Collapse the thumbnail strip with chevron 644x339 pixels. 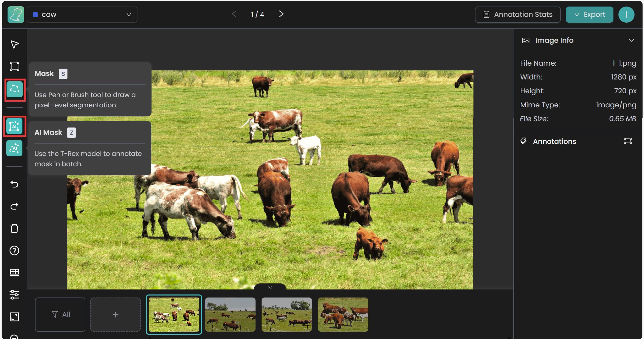270,287
